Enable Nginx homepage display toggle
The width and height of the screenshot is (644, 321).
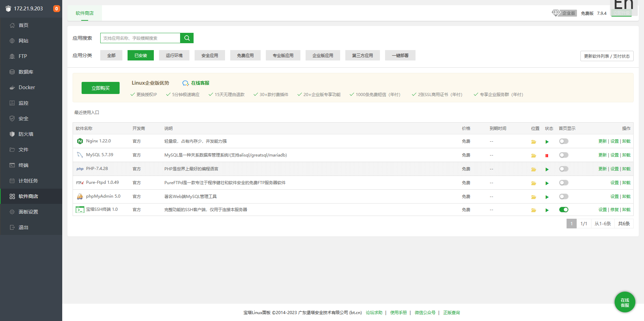point(563,141)
